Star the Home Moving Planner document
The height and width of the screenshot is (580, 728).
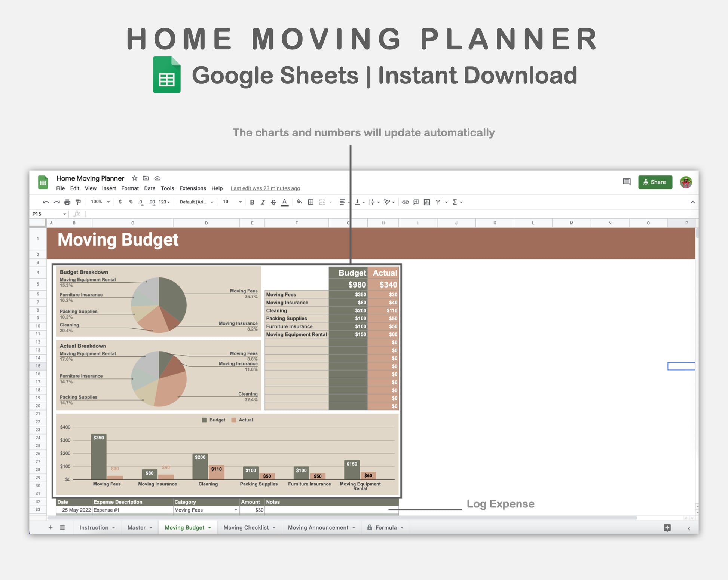(135, 178)
